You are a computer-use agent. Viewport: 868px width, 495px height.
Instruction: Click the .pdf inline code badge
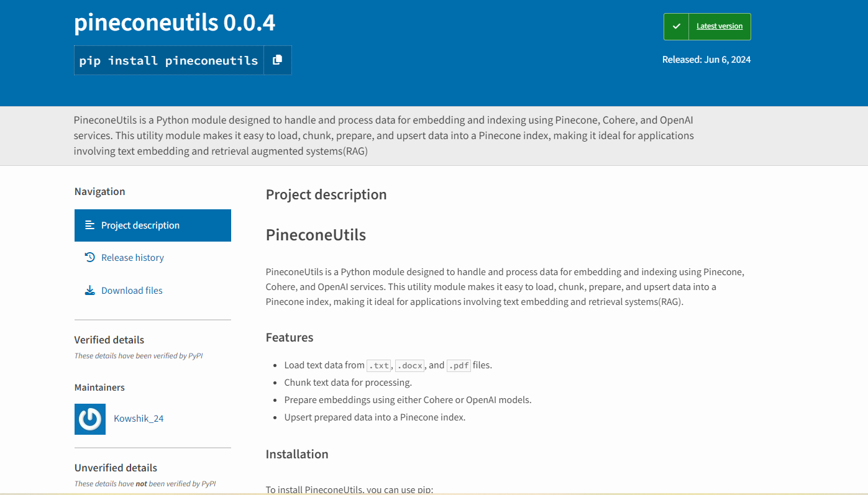tap(459, 365)
